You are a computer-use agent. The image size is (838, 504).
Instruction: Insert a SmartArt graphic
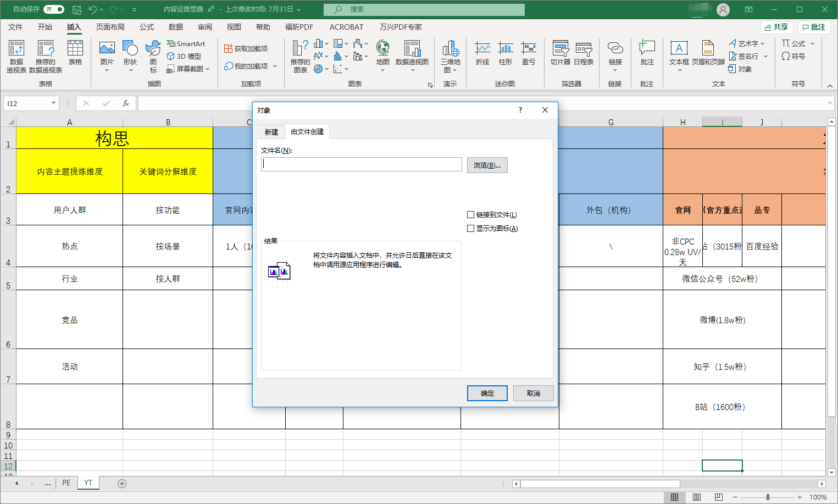186,43
